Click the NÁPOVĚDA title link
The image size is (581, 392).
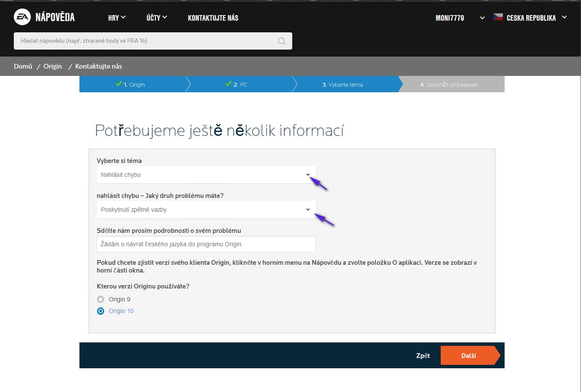(55, 17)
